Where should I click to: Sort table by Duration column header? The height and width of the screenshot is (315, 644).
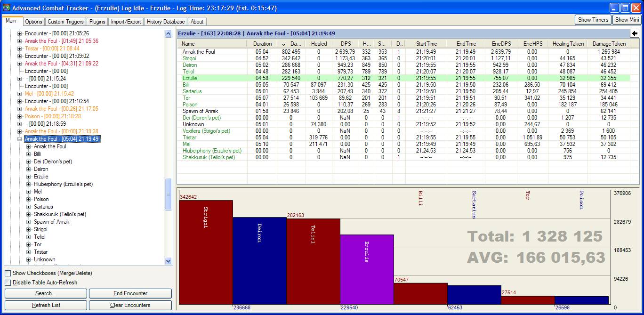262,44
